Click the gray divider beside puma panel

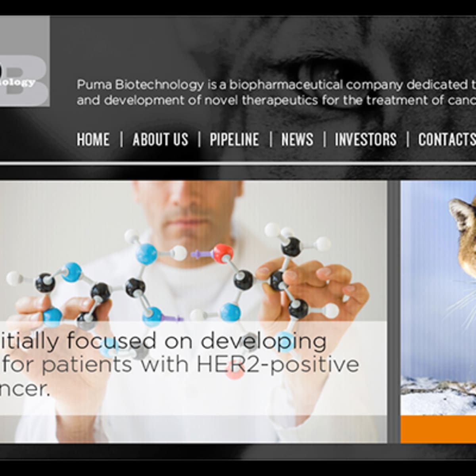(x=394, y=312)
